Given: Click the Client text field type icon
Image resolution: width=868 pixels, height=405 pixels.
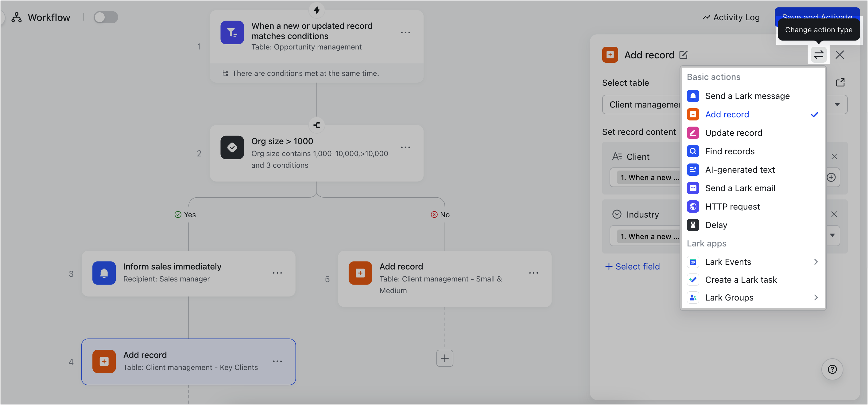Looking at the screenshot, I should tap(617, 156).
